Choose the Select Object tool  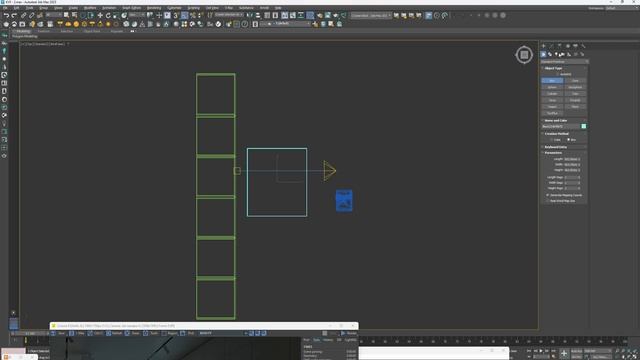tap(66, 16)
